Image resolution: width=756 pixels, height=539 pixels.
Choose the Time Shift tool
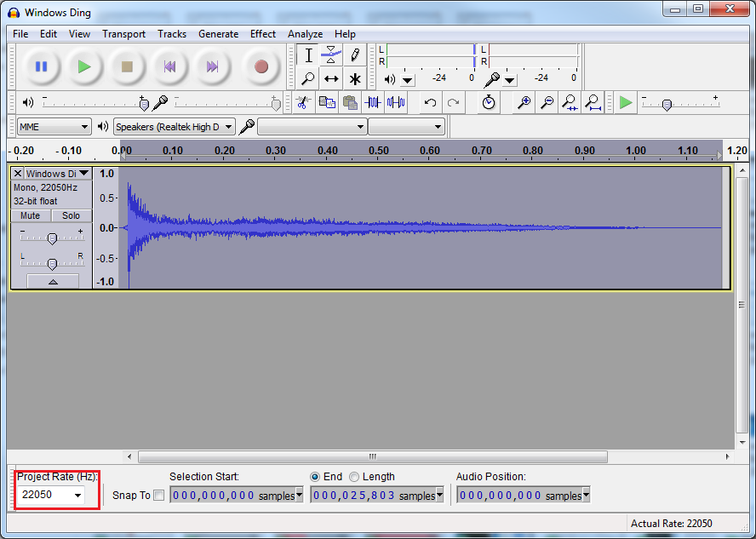(x=331, y=79)
